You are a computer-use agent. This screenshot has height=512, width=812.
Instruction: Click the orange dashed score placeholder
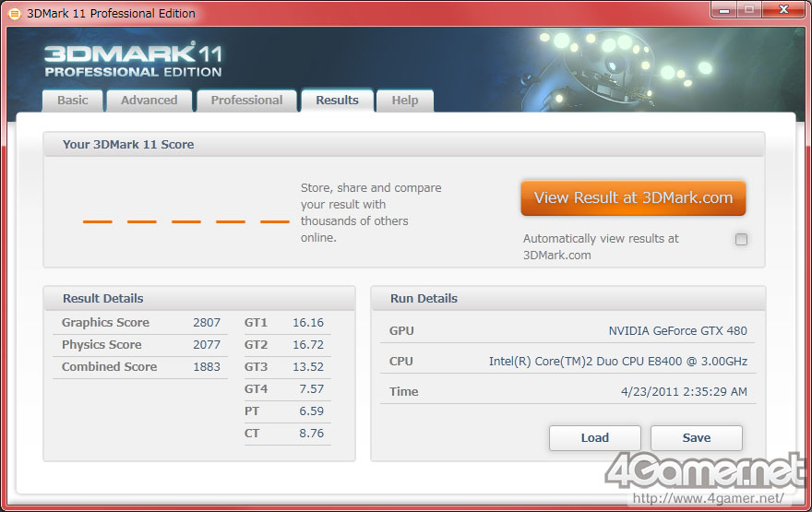click(185, 221)
